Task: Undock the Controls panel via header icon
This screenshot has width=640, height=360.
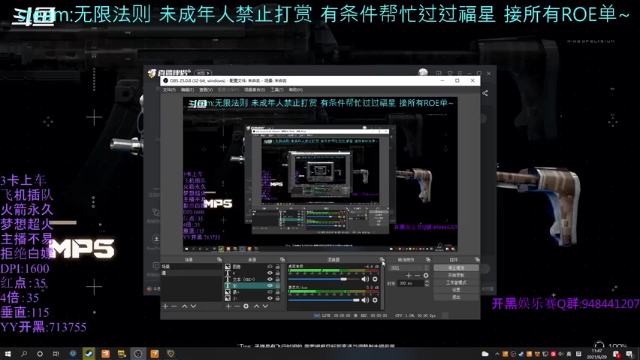Action: coord(477,260)
